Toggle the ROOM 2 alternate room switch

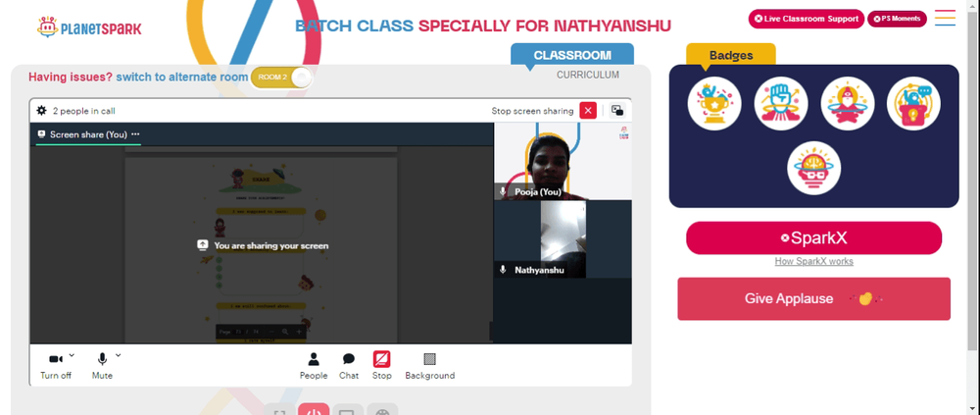(x=281, y=77)
